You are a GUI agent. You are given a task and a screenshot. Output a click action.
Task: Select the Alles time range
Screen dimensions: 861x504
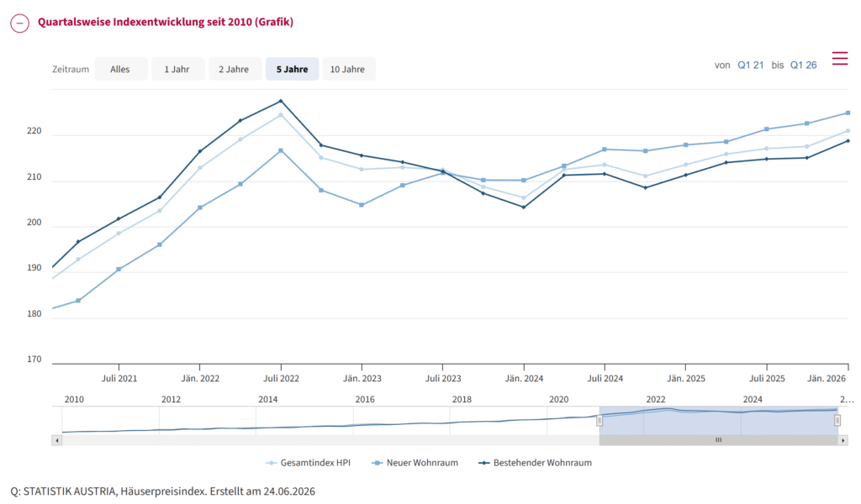pyautogui.click(x=120, y=69)
